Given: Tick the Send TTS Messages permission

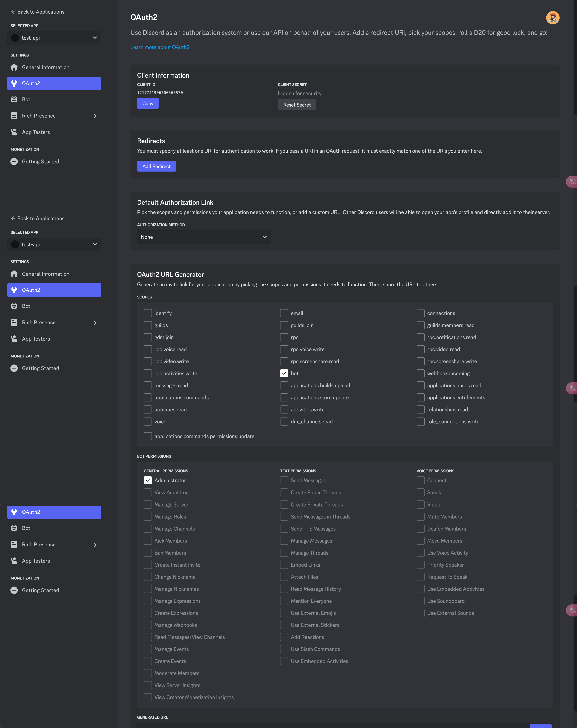Looking at the screenshot, I should (284, 529).
